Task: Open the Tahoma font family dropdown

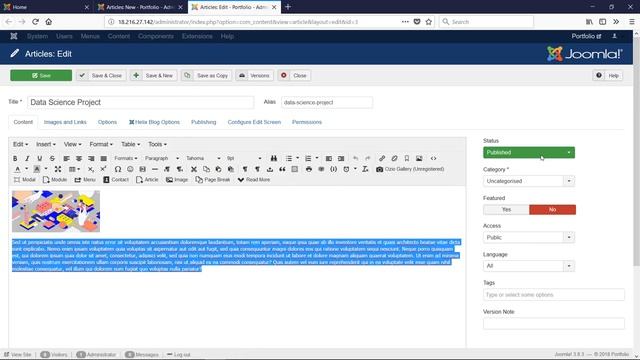Action: (x=203, y=158)
